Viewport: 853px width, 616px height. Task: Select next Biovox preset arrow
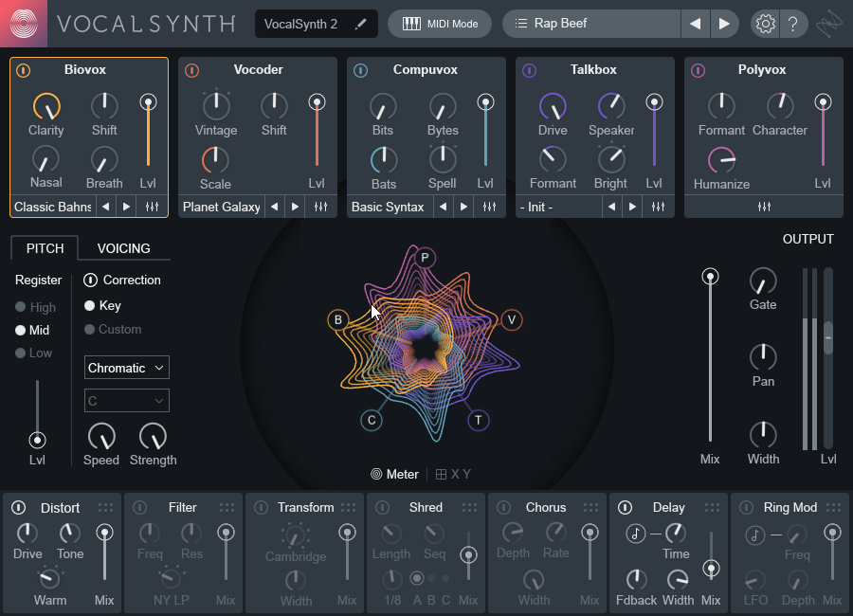tap(126, 207)
